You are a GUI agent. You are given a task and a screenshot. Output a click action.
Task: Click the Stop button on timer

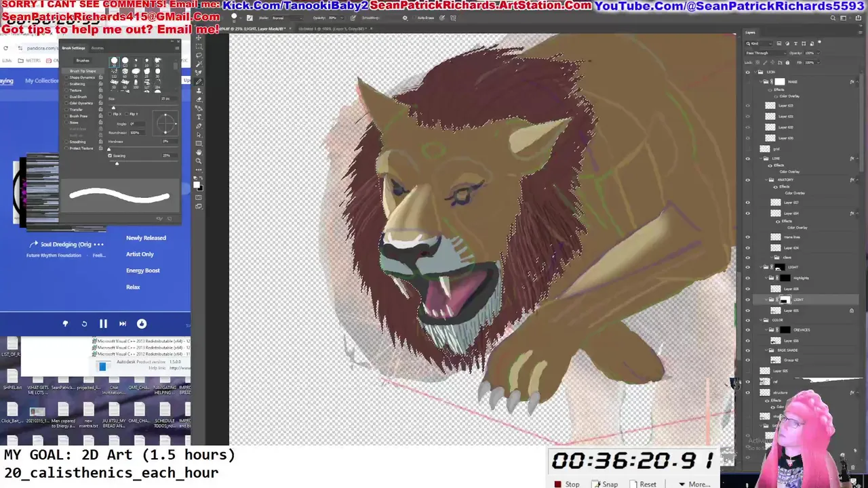point(567,484)
